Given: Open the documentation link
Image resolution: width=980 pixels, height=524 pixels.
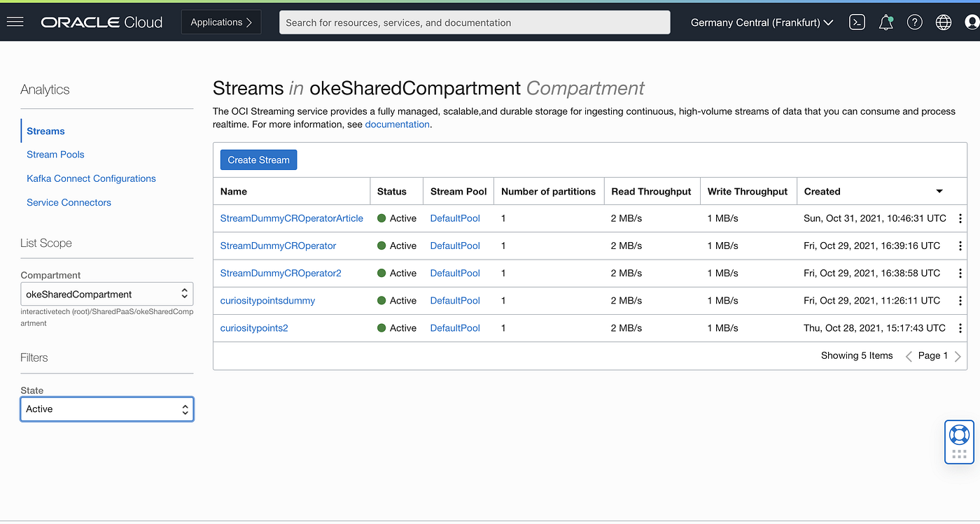Looking at the screenshot, I should 397,125.
